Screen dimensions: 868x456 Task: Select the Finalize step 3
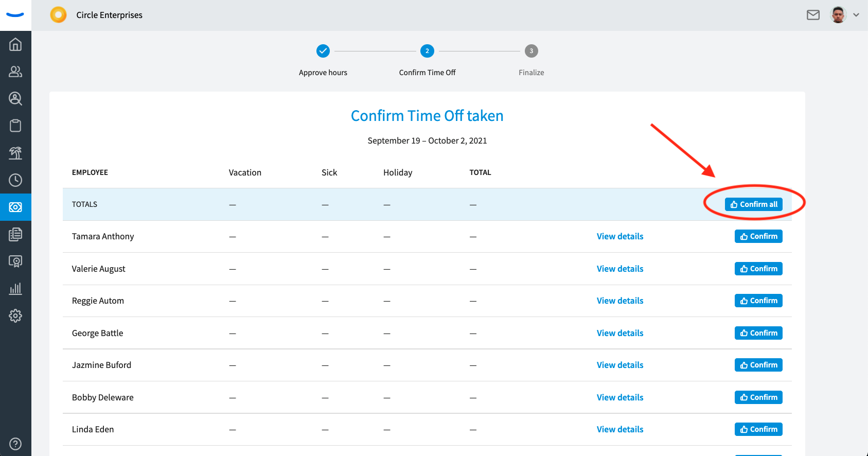[532, 51]
